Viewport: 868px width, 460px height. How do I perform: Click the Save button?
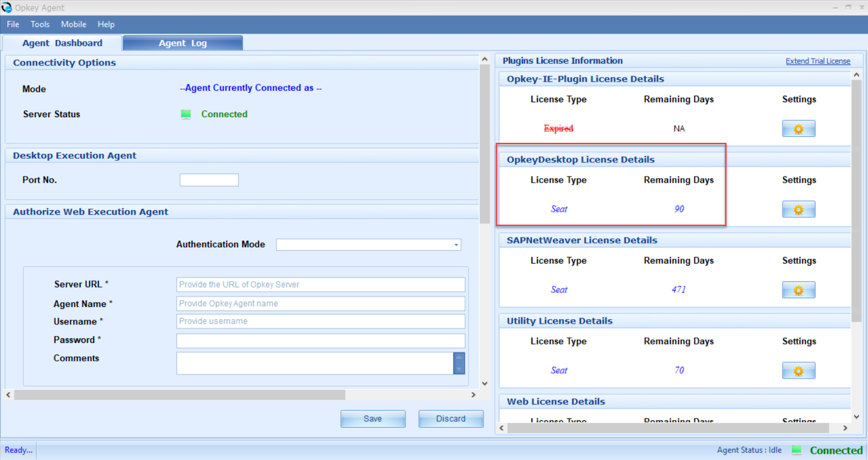(373, 419)
